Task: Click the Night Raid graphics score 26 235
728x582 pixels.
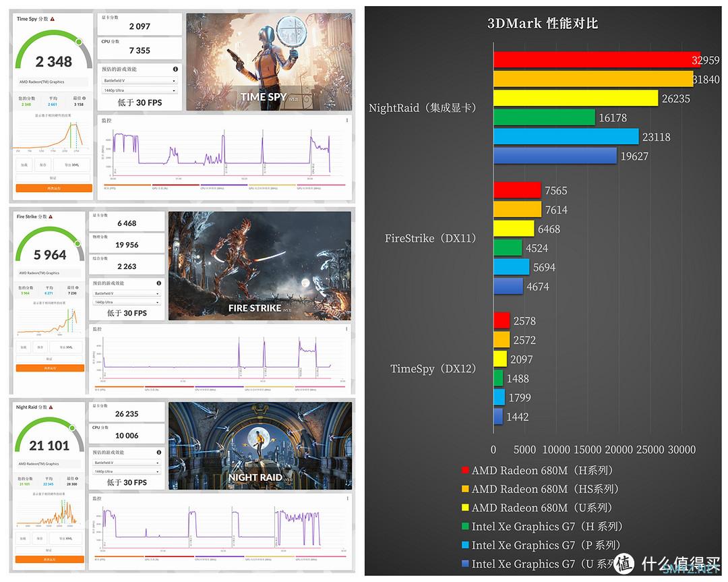Action: (127, 412)
